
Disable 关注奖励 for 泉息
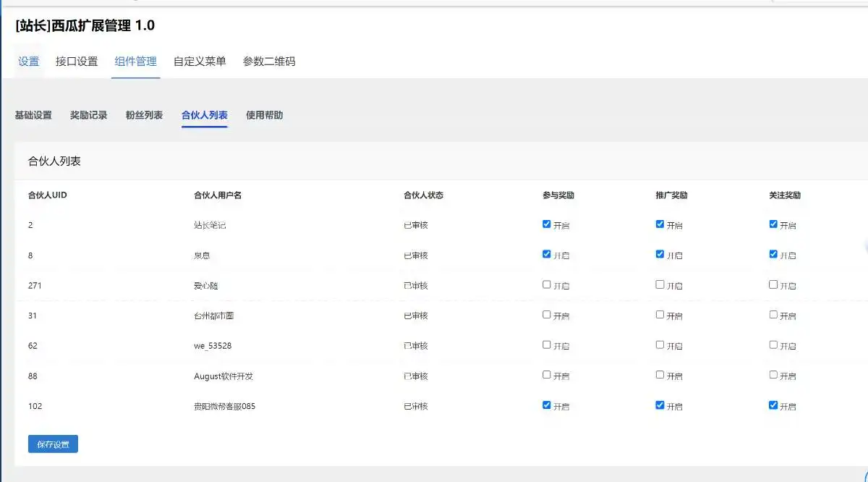tap(773, 254)
